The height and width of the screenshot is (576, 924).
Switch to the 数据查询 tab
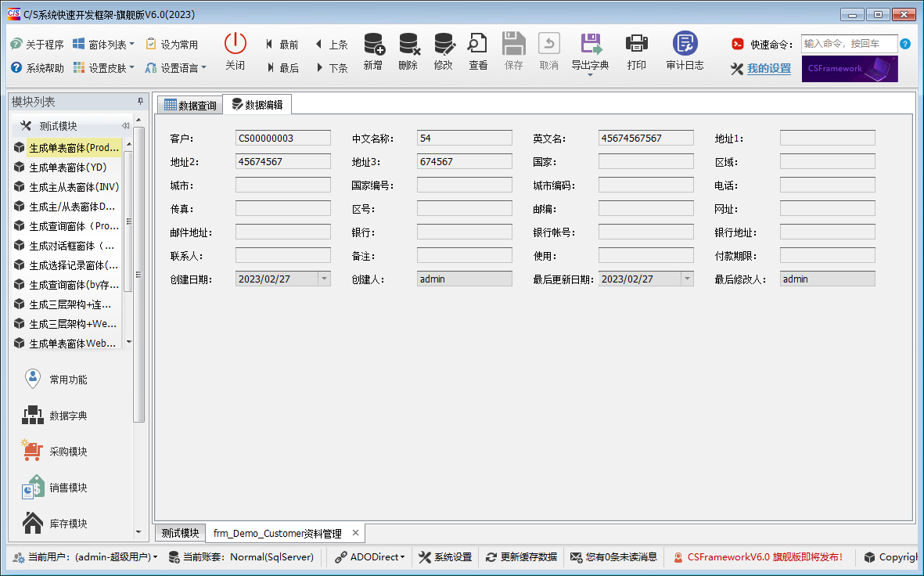click(x=189, y=105)
